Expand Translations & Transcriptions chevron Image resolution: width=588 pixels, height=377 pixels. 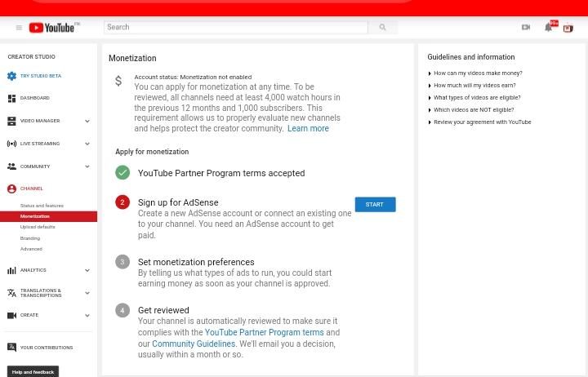pos(87,293)
